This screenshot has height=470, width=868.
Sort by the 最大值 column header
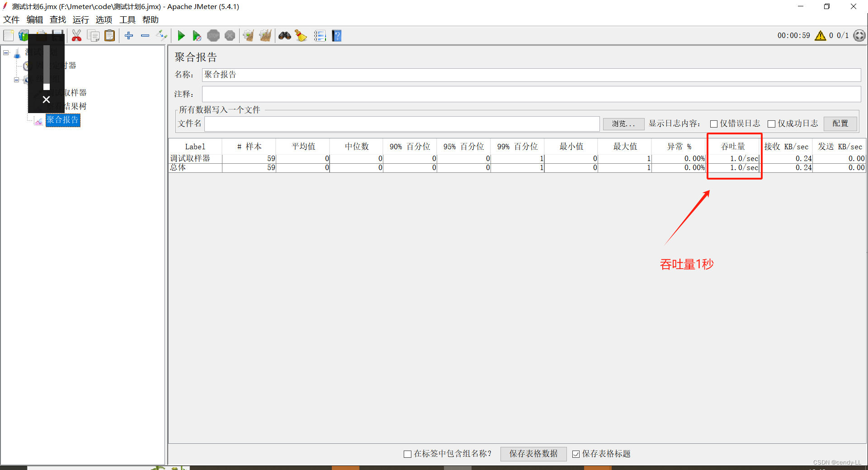click(625, 147)
